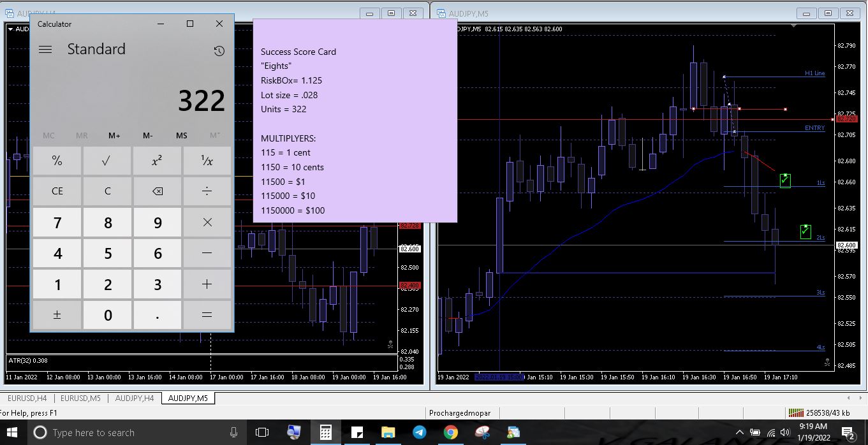Screen dimensions: 868x445
Task: Click the Calculator display showing 322
Action: (x=201, y=101)
